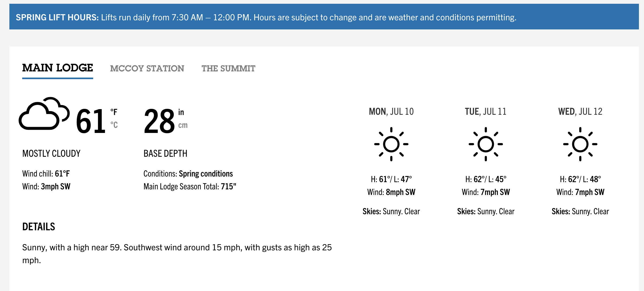Click the Details heading
The image size is (644, 291).
pyautogui.click(x=39, y=227)
